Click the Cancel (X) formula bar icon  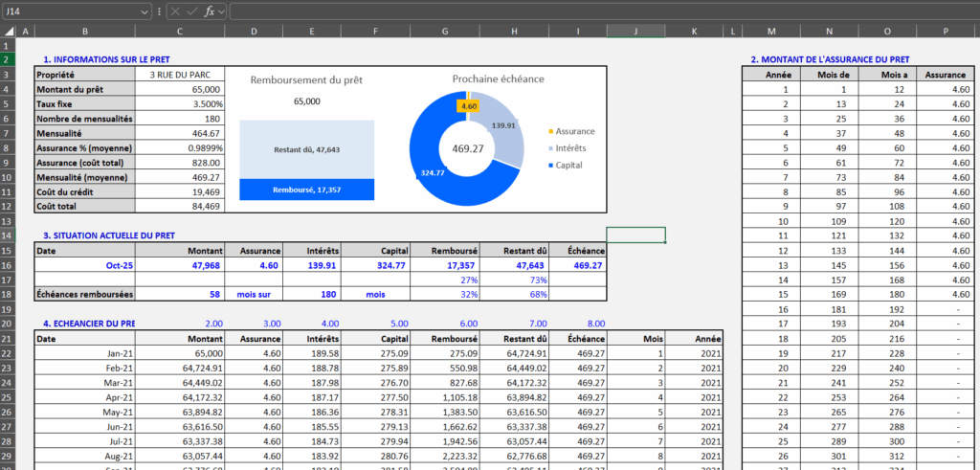tap(176, 11)
